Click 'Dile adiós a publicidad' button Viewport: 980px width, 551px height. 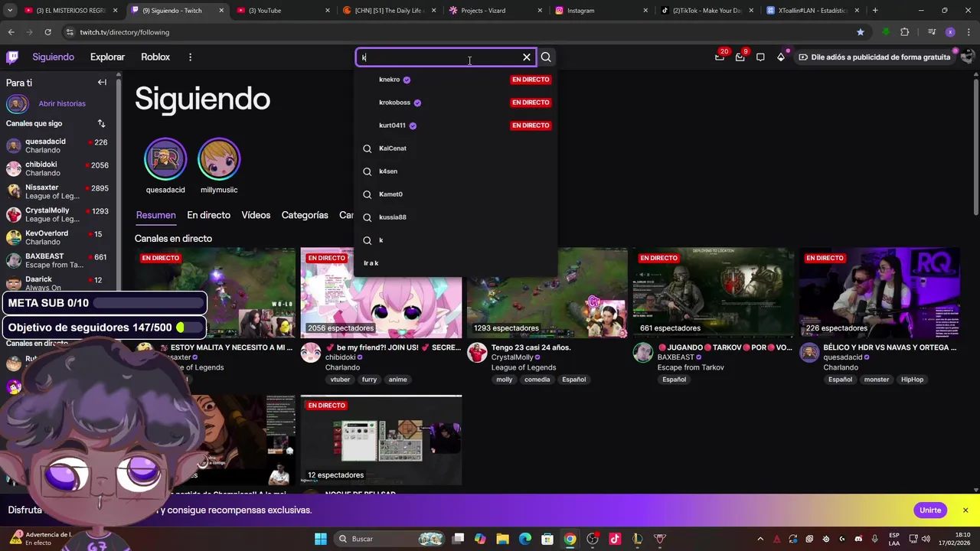point(874,57)
